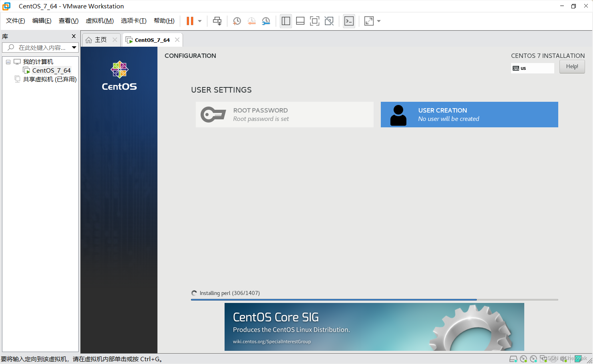The height and width of the screenshot is (364, 593).
Task: Enter full screen mode
Action: (x=314, y=21)
